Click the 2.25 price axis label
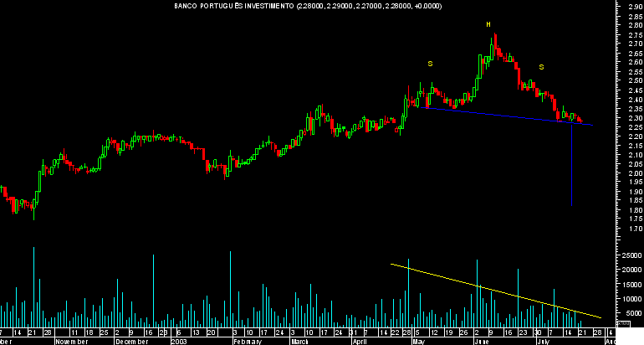This screenshot has height=345, width=644. [x=636, y=127]
